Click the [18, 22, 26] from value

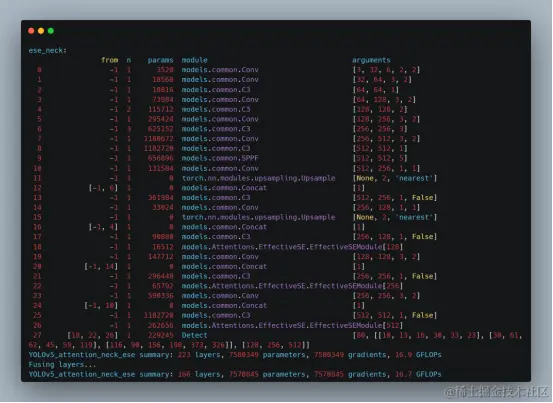[x=93, y=335]
